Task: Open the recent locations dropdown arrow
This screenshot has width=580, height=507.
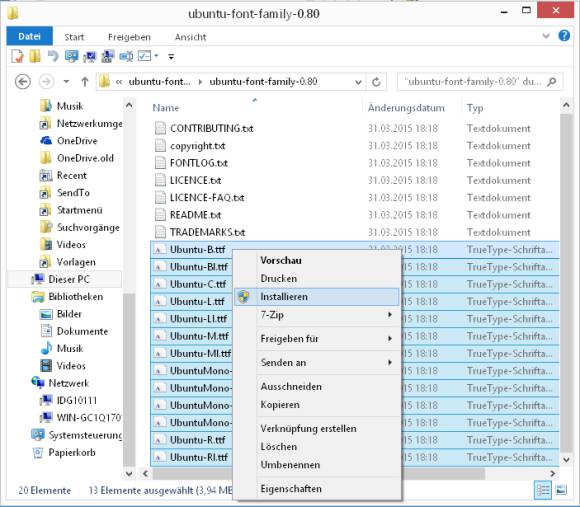Action: pos(66,81)
